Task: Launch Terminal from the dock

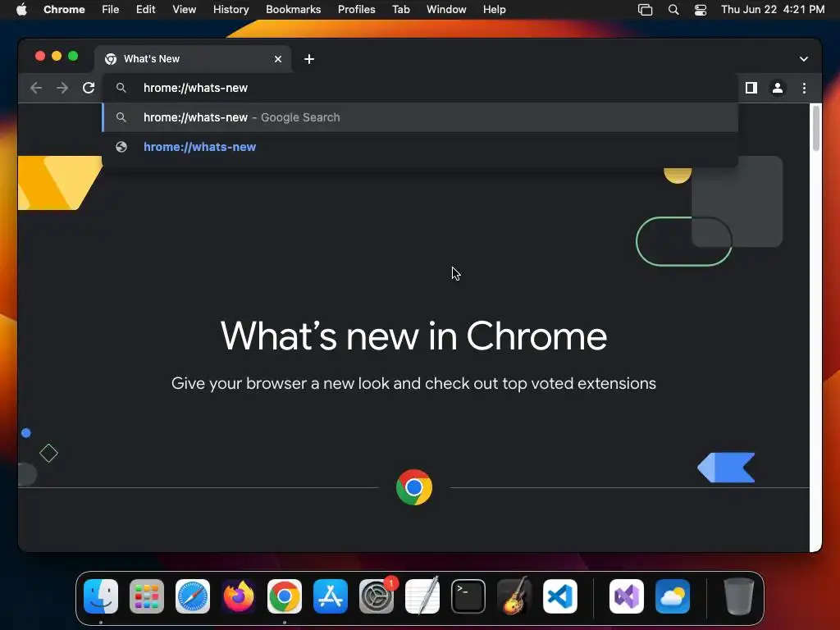Action: [x=468, y=596]
